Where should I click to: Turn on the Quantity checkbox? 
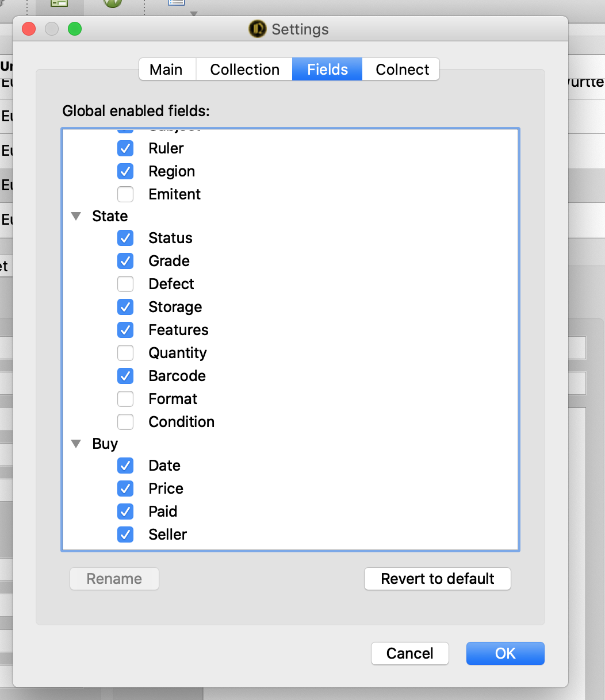tap(125, 353)
